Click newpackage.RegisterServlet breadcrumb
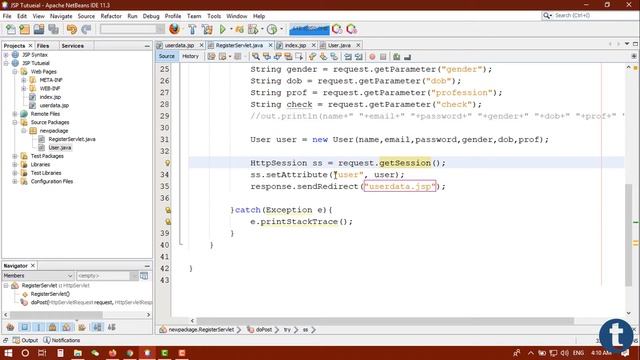640x360 pixels. tap(201, 330)
